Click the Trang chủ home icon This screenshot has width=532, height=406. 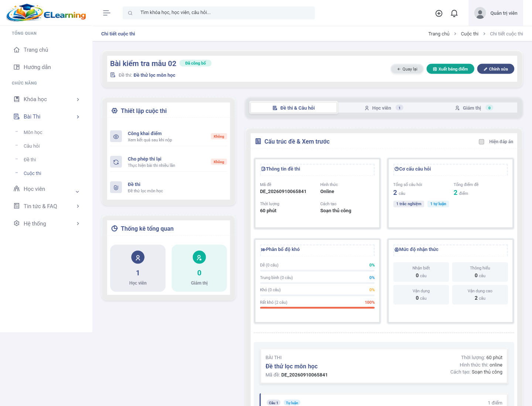17,50
